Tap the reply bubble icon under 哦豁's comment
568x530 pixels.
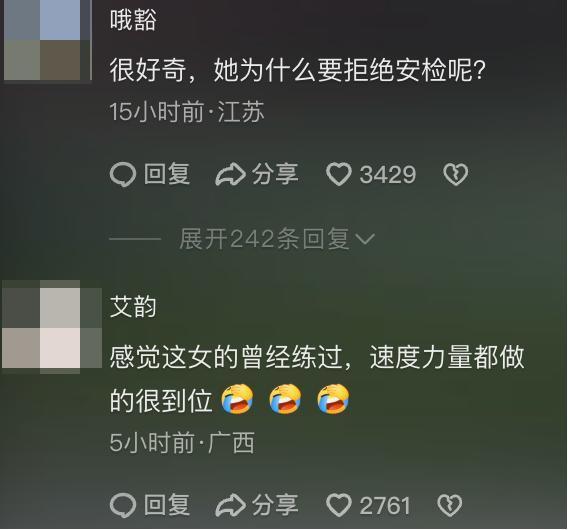pos(123,175)
